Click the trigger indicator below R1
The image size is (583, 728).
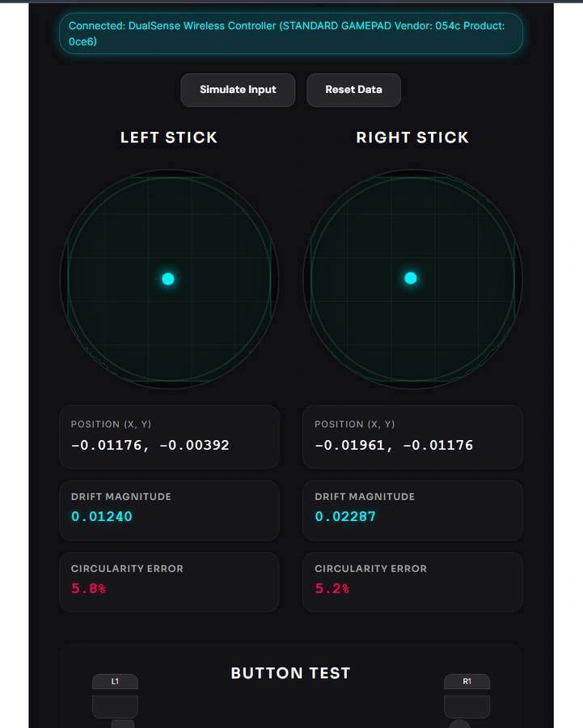(467, 706)
